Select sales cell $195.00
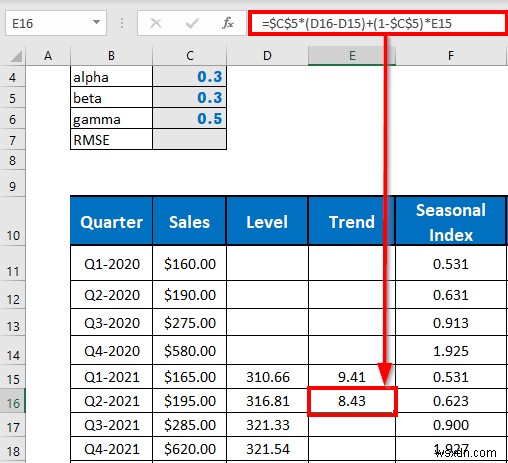 click(x=189, y=401)
